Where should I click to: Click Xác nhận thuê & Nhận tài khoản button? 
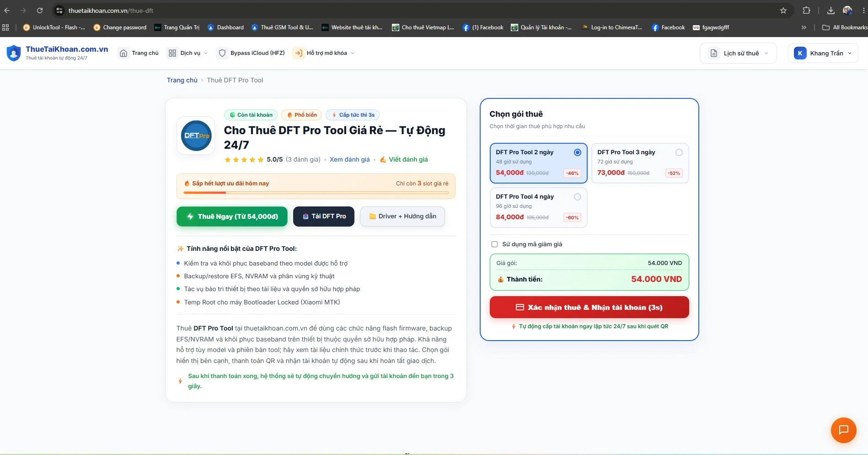point(589,307)
